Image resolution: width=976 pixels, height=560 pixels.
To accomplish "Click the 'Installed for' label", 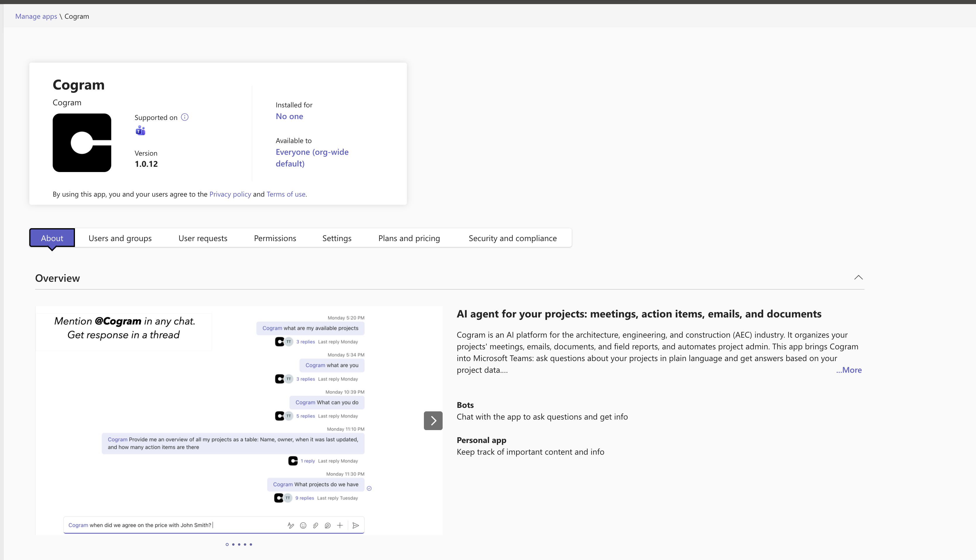I will coord(294,105).
